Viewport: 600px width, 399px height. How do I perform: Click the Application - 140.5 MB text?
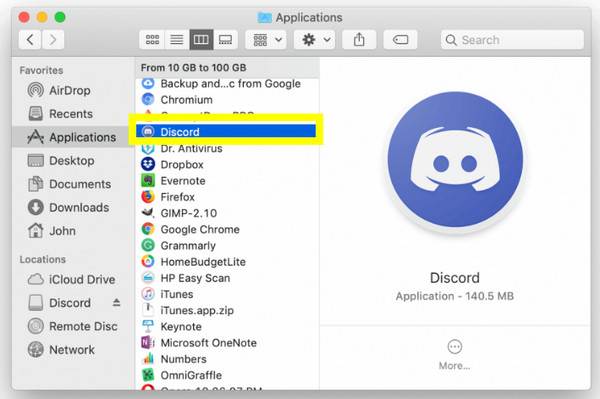(x=455, y=296)
